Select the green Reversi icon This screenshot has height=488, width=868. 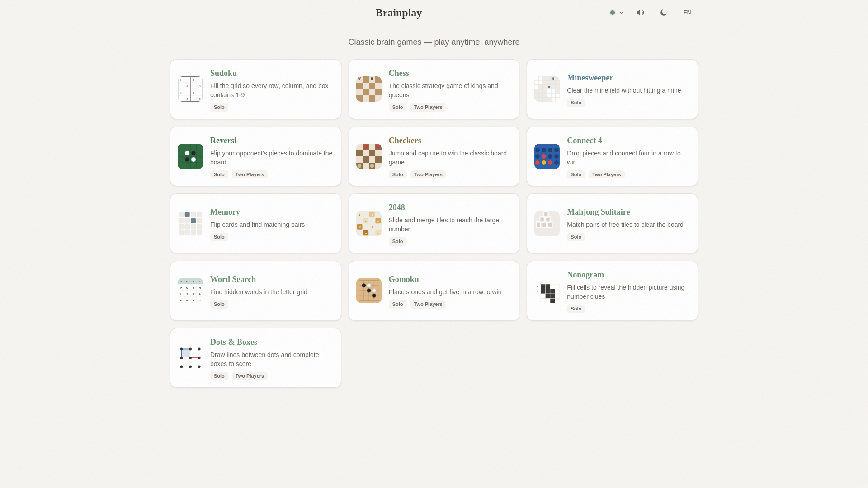click(190, 156)
